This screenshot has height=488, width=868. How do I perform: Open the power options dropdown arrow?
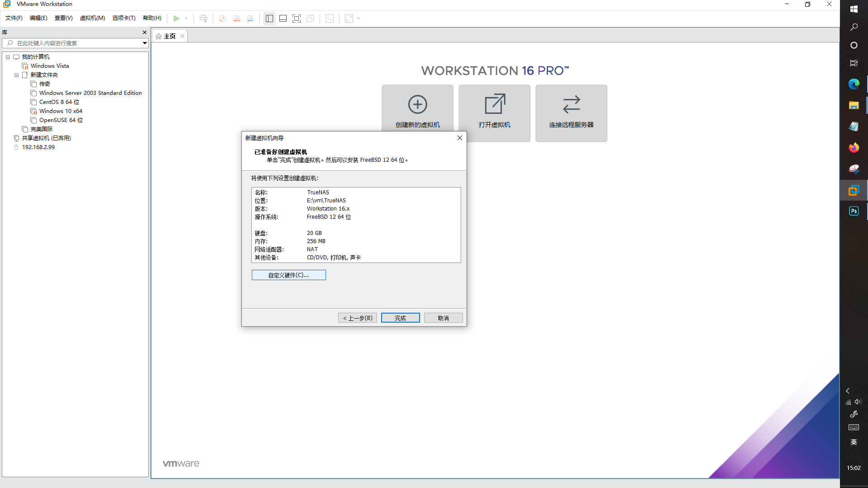pos(186,19)
